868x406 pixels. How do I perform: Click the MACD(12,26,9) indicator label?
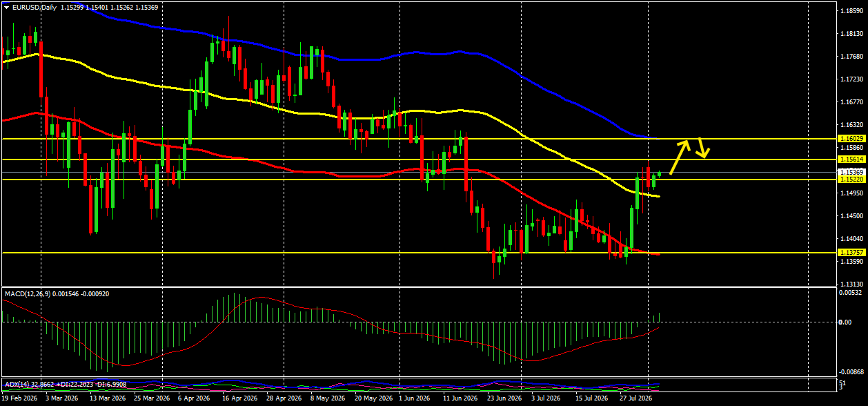[27, 293]
